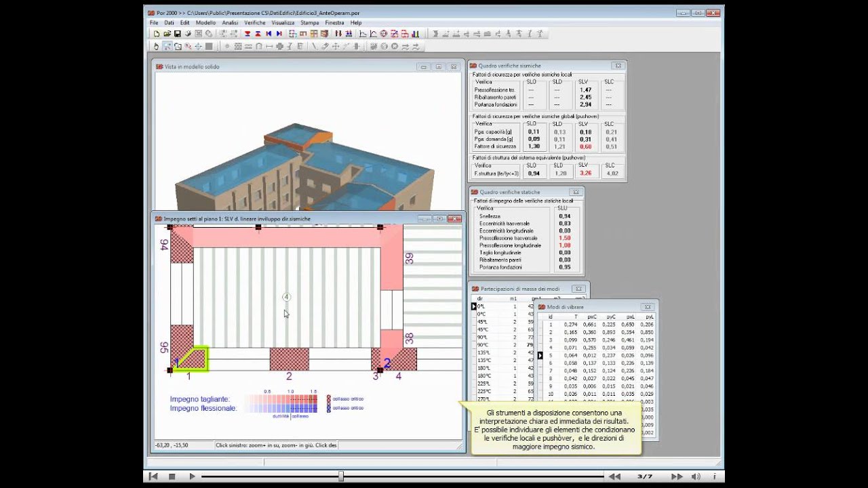The height and width of the screenshot is (488, 868).
Task: Open the Stampa menu
Action: pos(310,22)
